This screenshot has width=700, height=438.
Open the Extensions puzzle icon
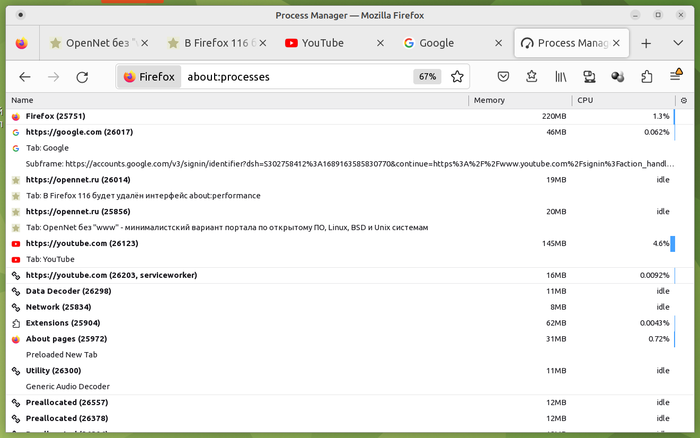point(646,77)
